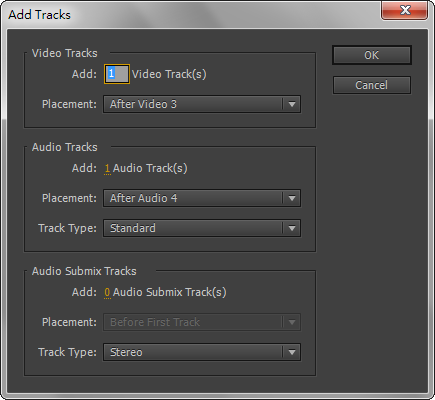The height and width of the screenshot is (400, 435).
Task: Open the After Video 3 placement dropdown
Action: click(x=202, y=104)
